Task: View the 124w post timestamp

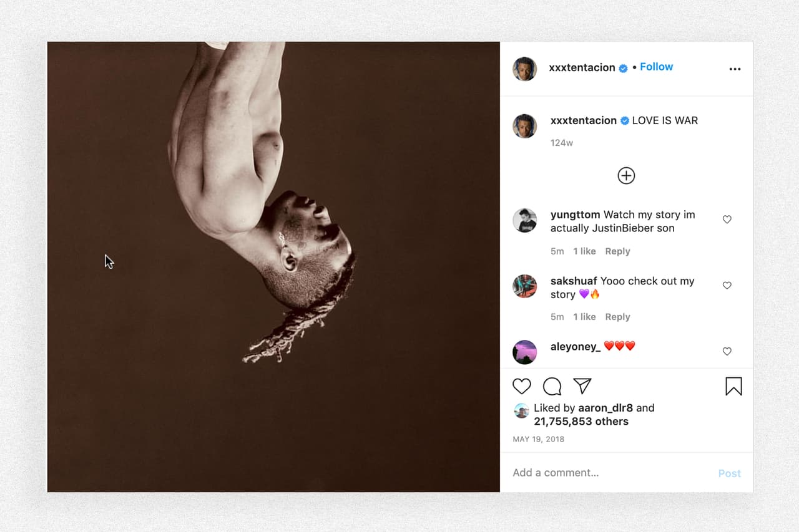Action: point(561,142)
